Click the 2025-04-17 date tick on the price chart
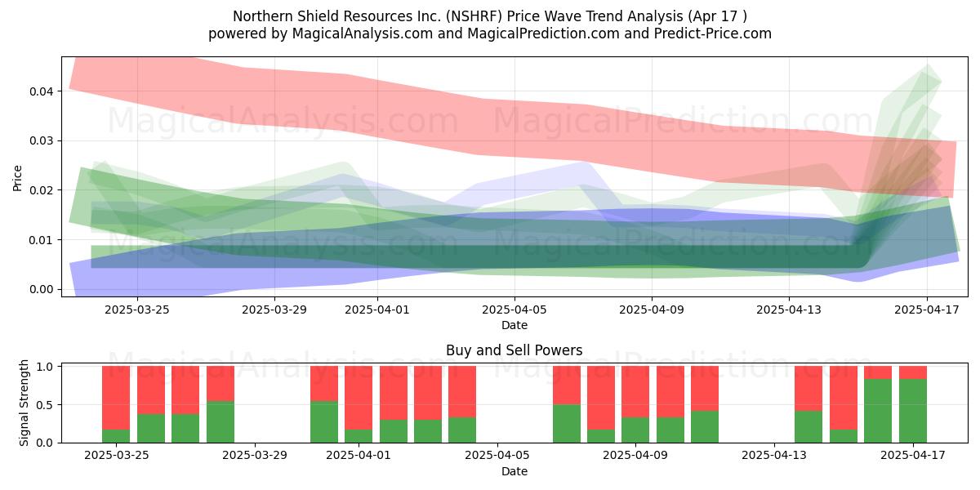 tap(926, 310)
